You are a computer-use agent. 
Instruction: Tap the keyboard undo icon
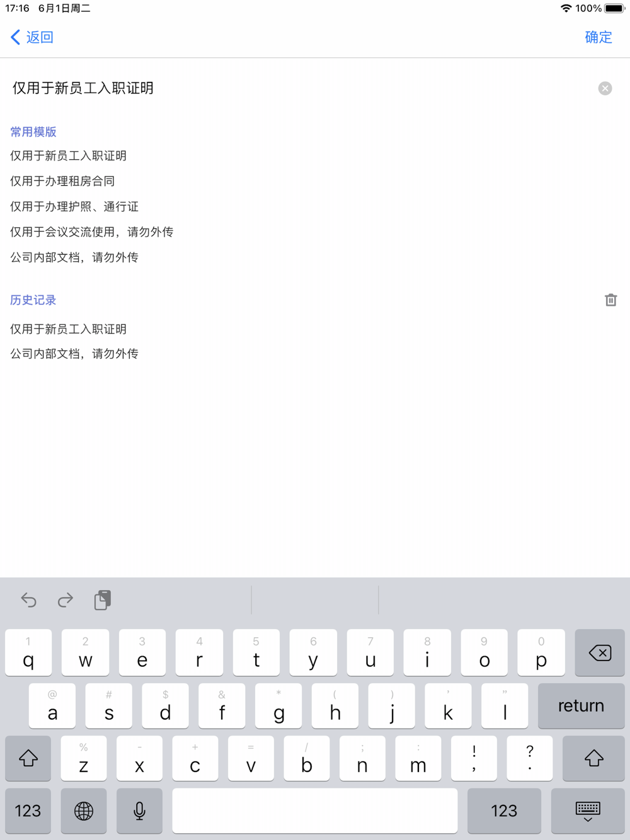pyautogui.click(x=28, y=600)
